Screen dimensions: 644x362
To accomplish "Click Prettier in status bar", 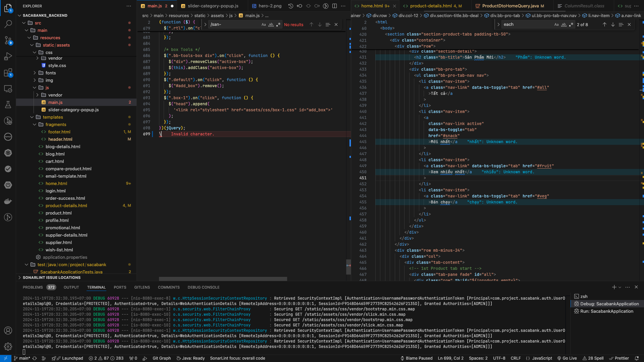I will click(619, 358).
